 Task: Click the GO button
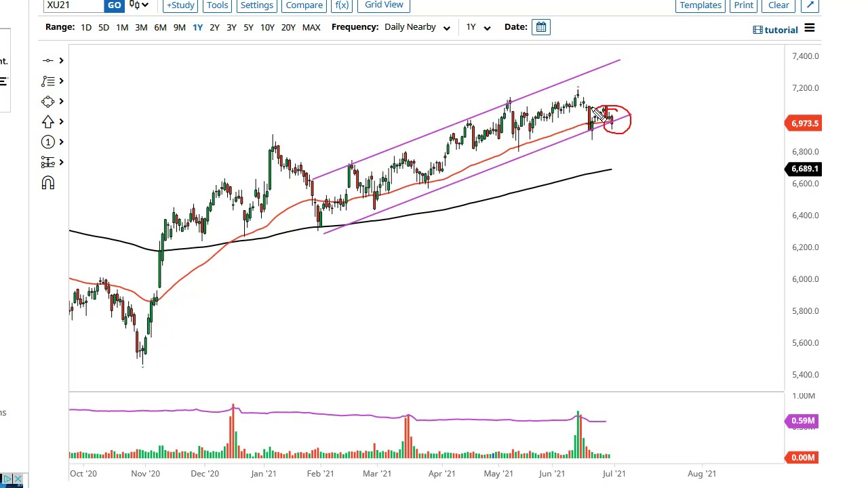[114, 5]
